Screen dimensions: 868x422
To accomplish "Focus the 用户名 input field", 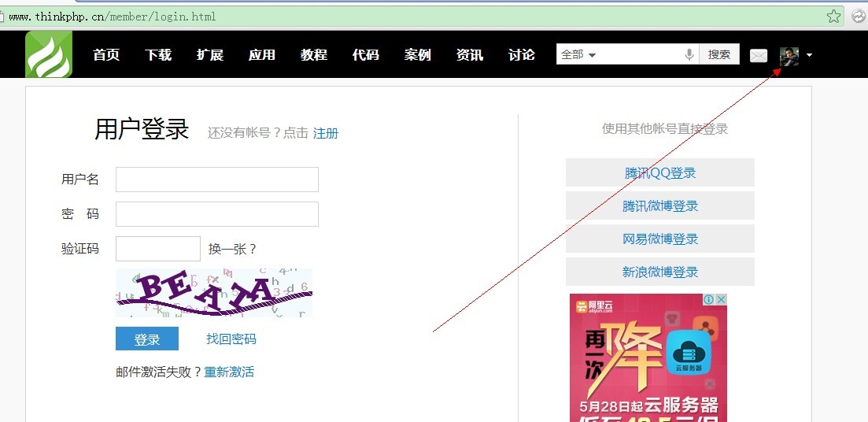I will (x=216, y=180).
